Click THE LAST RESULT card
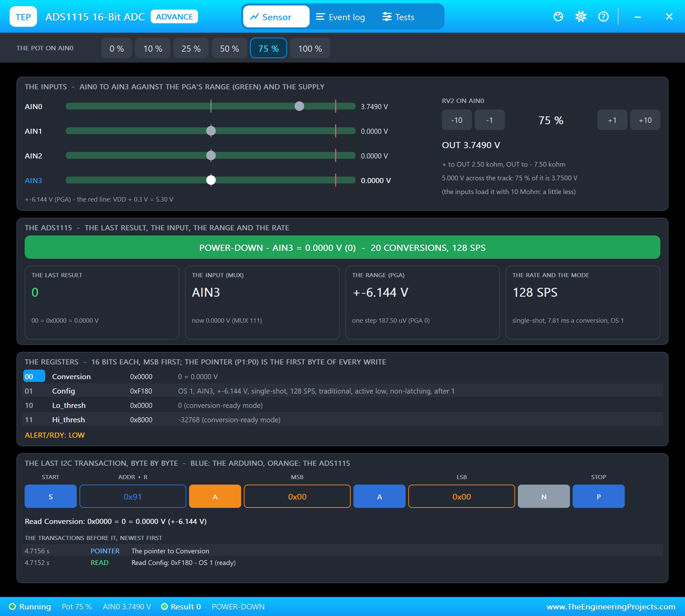The image size is (685, 616). (x=102, y=303)
